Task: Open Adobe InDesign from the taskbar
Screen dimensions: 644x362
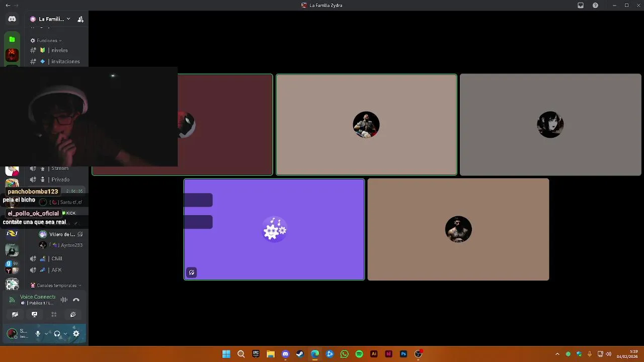Action: point(388,354)
